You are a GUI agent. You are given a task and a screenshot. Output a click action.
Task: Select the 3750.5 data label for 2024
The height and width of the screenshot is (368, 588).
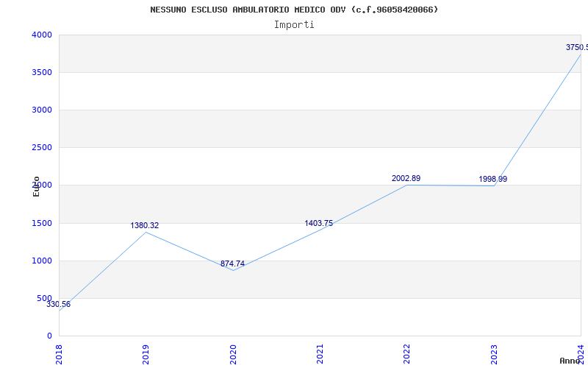click(x=577, y=47)
